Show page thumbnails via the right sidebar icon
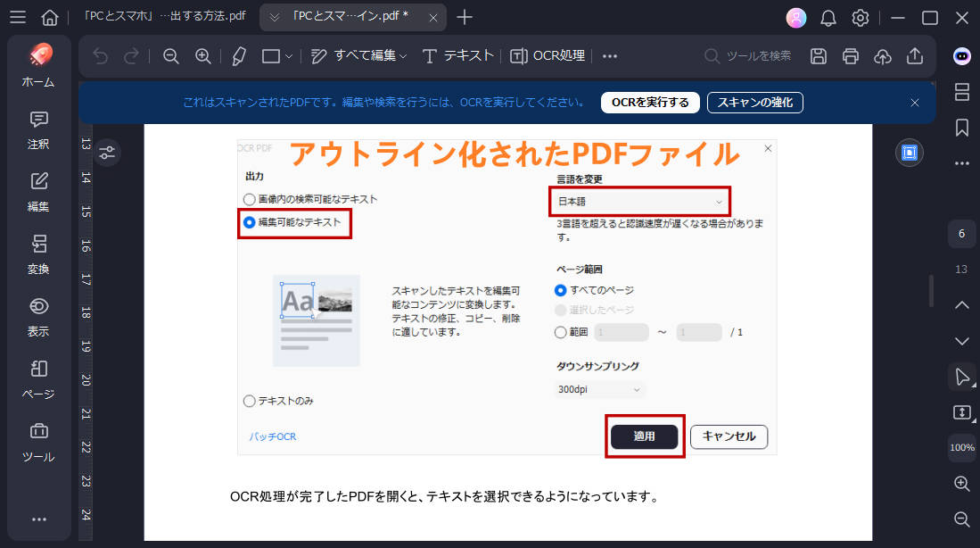Viewport: 980px width, 548px height. pos(961,92)
